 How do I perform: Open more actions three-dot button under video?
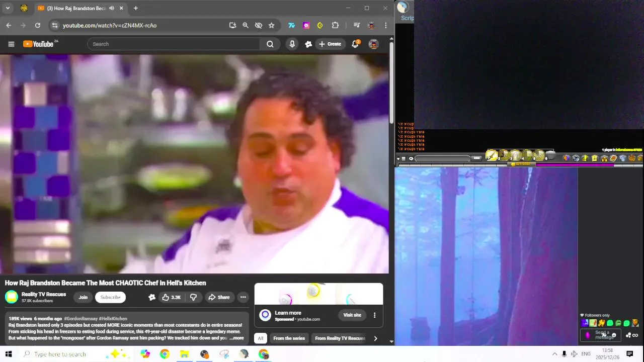(x=243, y=297)
